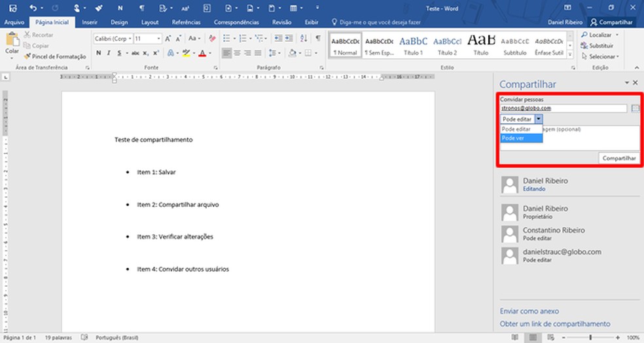This screenshot has width=644, height=343.
Task: Click the bullet list icon
Action: click(x=226, y=39)
